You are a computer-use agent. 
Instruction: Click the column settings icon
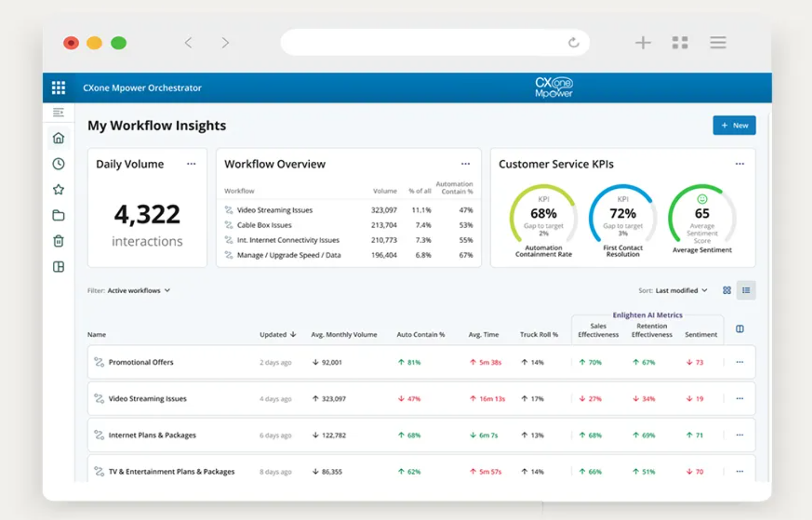740,329
